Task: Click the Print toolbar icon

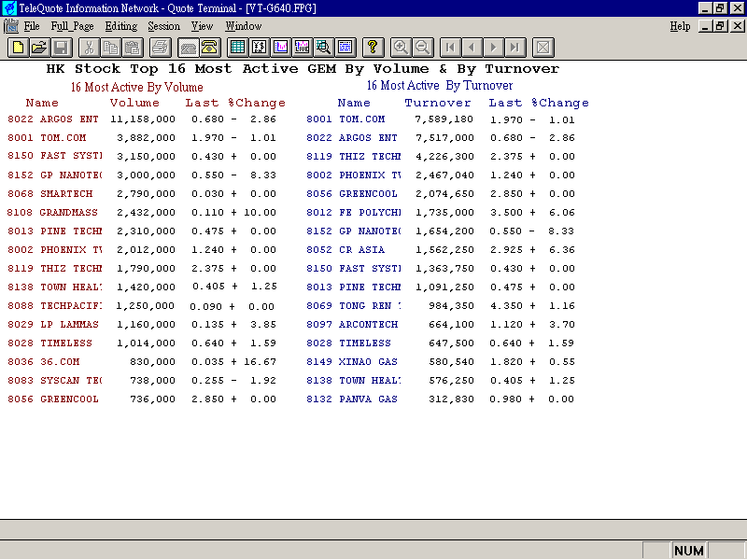Action: point(160,48)
